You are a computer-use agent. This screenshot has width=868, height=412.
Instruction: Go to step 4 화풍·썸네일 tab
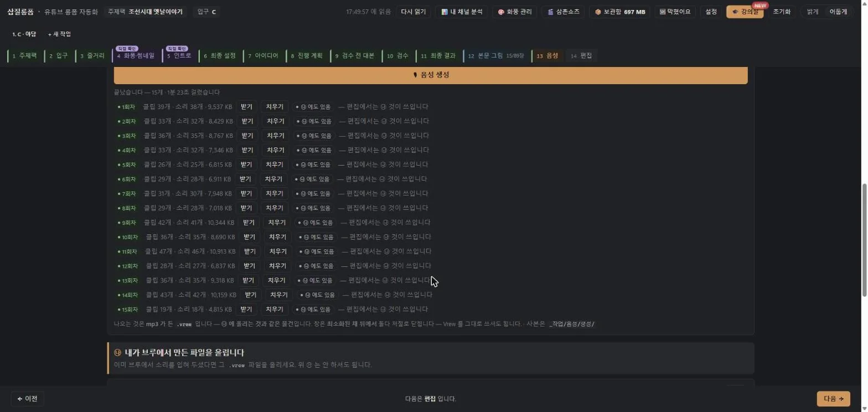coord(136,56)
